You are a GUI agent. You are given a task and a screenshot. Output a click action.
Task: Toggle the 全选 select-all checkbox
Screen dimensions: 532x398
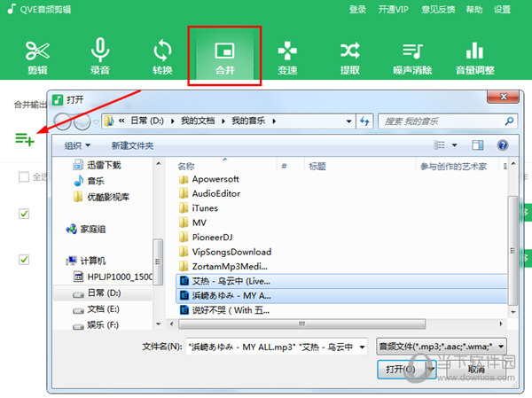coord(24,176)
